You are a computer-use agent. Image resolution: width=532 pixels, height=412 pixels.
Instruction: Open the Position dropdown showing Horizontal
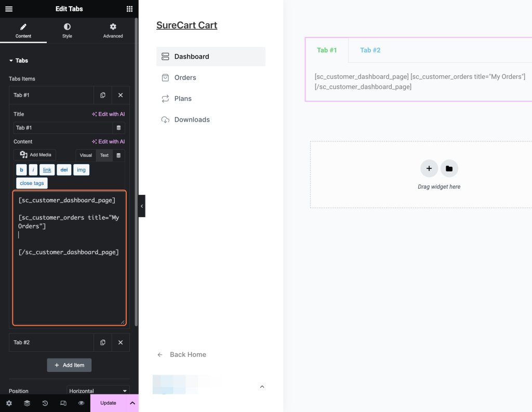pos(98,391)
